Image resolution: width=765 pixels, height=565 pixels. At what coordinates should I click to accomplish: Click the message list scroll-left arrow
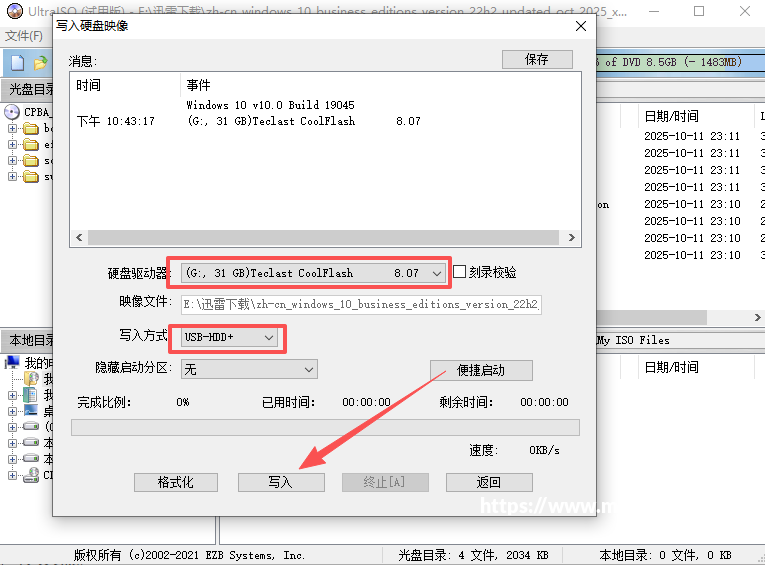[79, 238]
